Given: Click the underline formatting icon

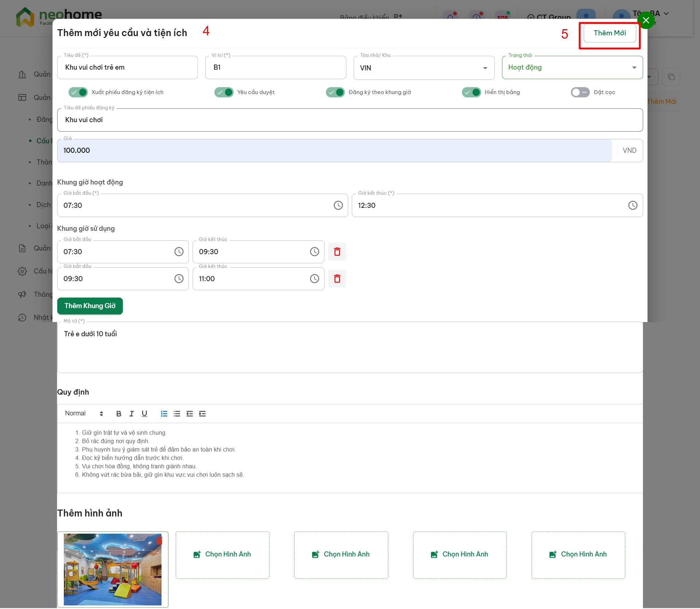Looking at the screenshot, I should 144,414.
